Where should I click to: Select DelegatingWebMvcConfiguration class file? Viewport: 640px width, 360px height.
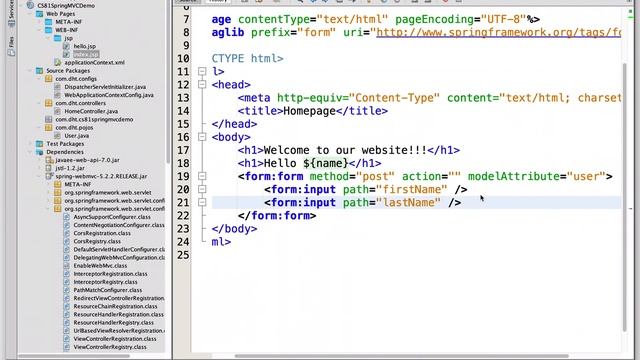coord(119,258)
